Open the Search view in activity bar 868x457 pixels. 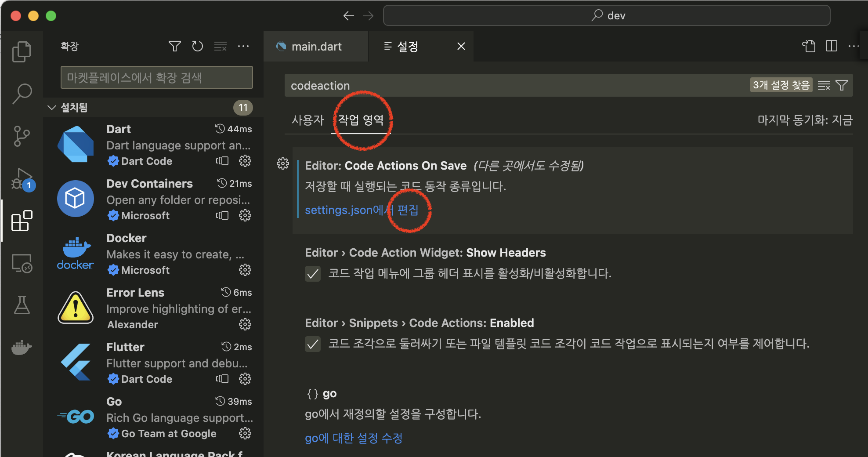tap(22, 94)
